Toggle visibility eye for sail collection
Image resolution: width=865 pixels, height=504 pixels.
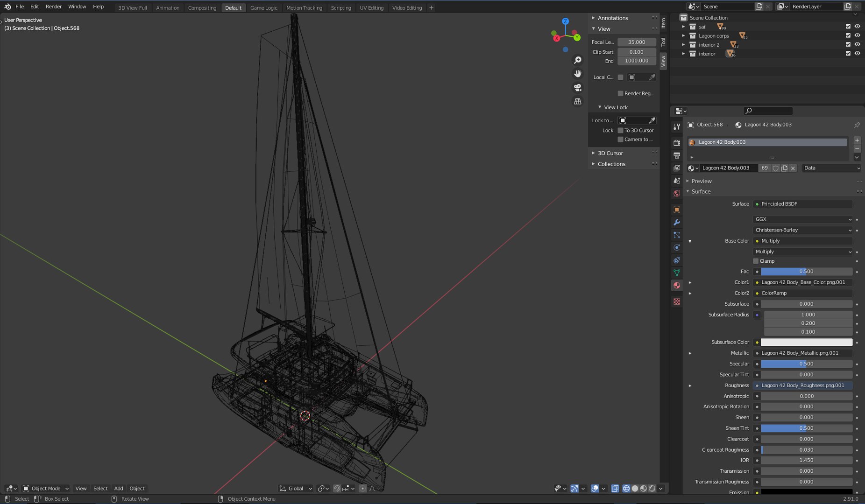(x=857, y=27)
